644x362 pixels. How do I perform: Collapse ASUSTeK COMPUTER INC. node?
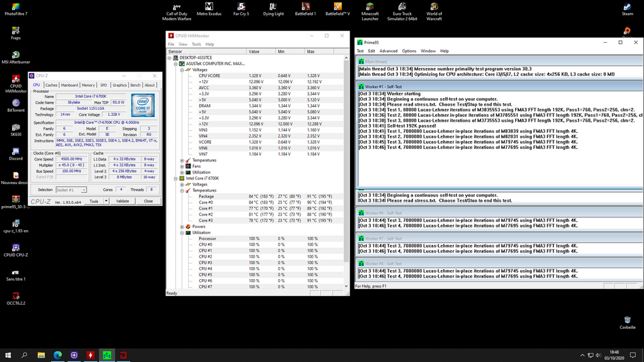[176, 64]
